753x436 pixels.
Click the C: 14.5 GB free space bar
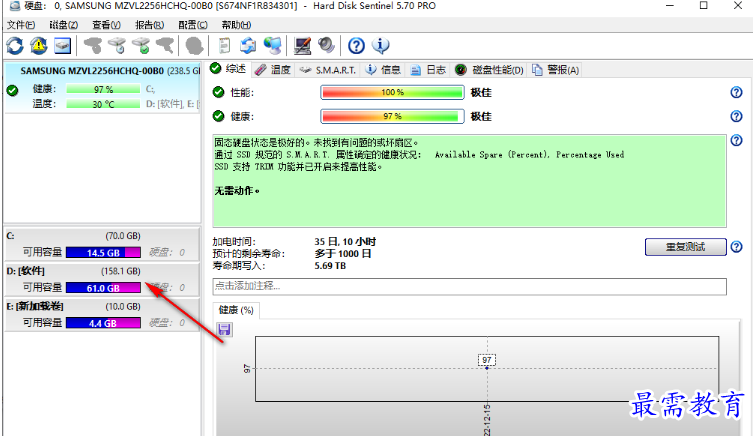click(x=103, y=253)
